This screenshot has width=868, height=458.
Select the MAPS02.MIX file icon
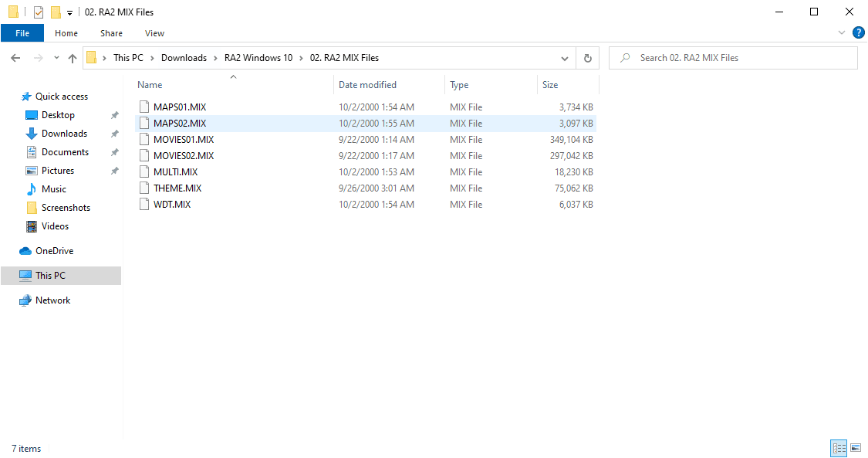(144, 123)
